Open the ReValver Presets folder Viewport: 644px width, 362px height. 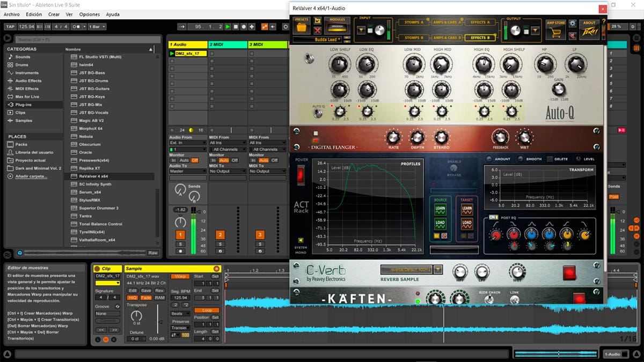302,27
